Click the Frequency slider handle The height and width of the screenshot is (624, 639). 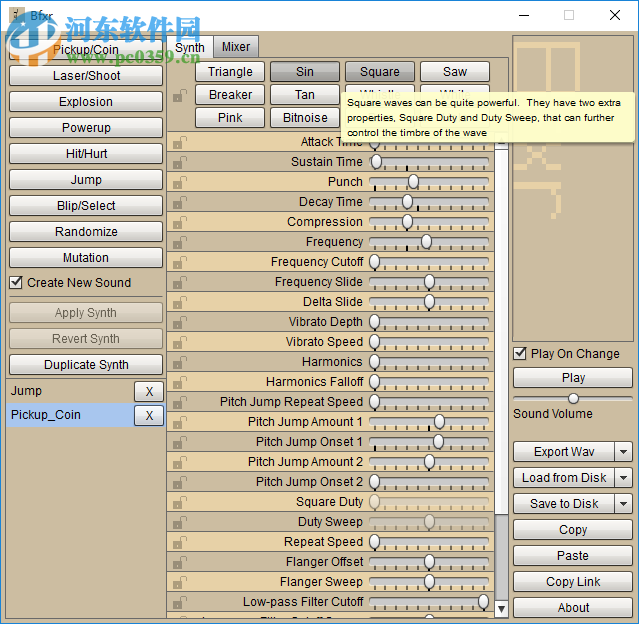(426, 242)
